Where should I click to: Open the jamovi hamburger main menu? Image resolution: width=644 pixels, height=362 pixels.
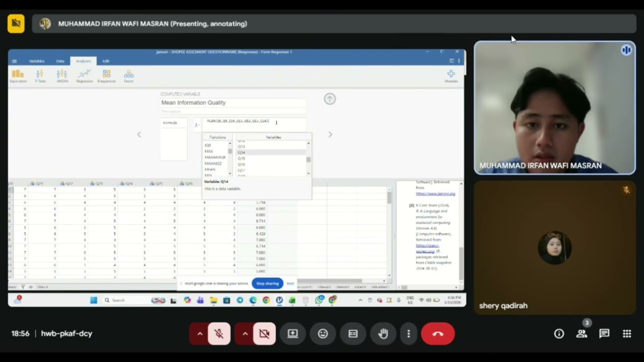click(x=14, y=61)
